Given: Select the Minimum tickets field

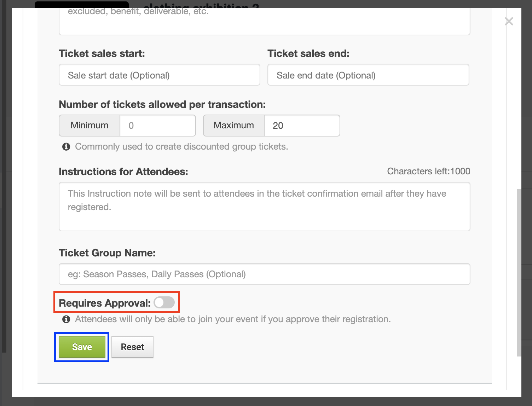Looking at the screenshot, I should click(157, 126).
